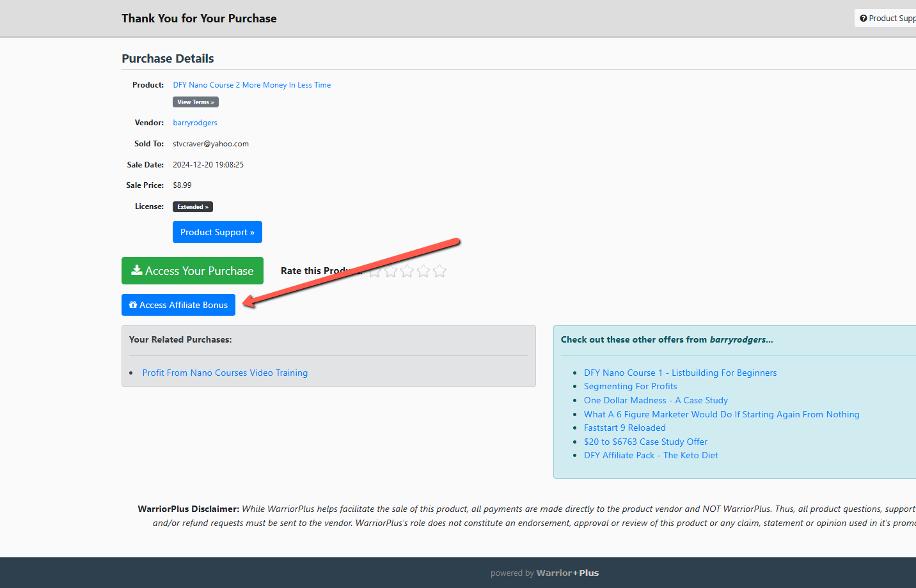
Task: Open the Access Affiliate Bonus button
Action: [178, 305]
